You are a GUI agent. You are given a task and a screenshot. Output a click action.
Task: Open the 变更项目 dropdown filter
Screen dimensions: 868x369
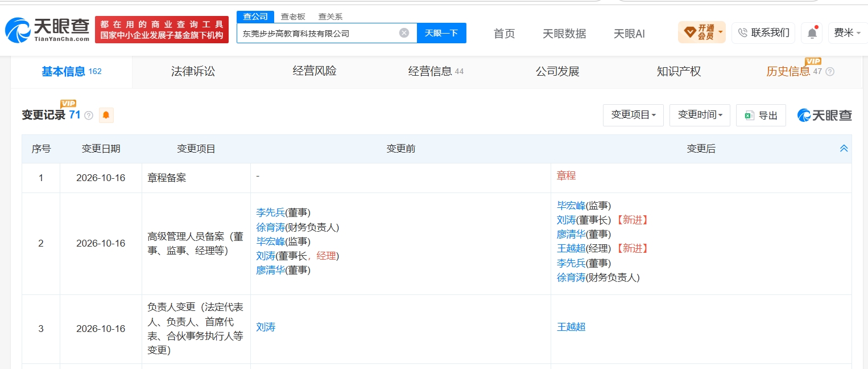(x=633, y=115)
